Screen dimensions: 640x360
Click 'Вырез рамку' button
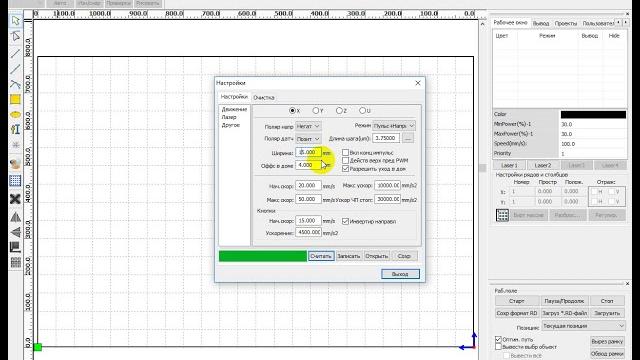(607, 341)
